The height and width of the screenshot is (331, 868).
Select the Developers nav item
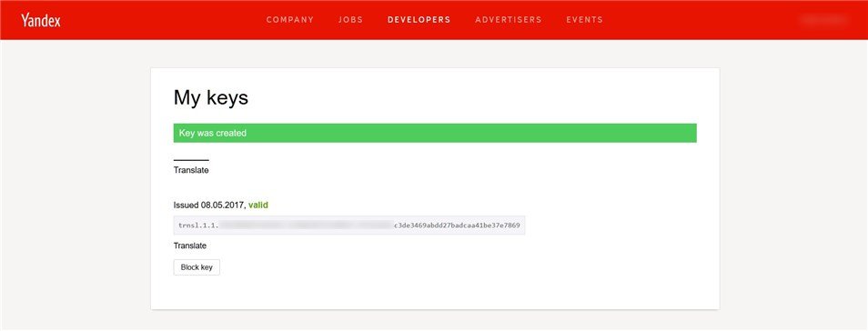419,20
